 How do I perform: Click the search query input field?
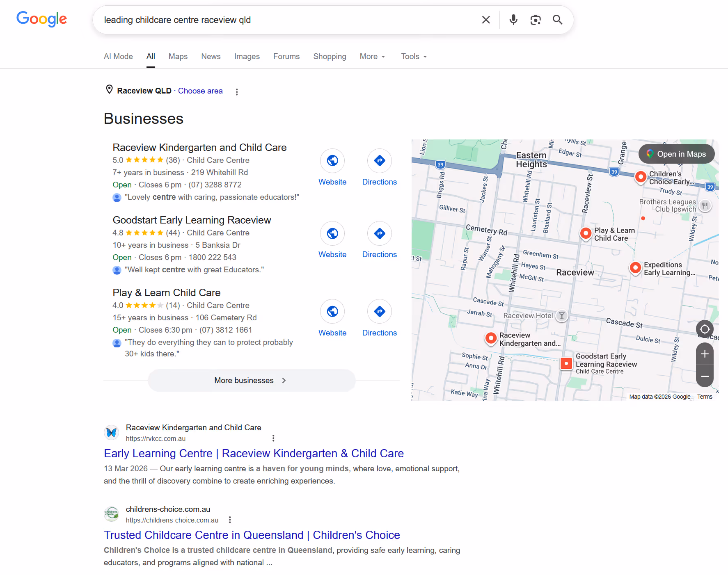click(287, 20)
